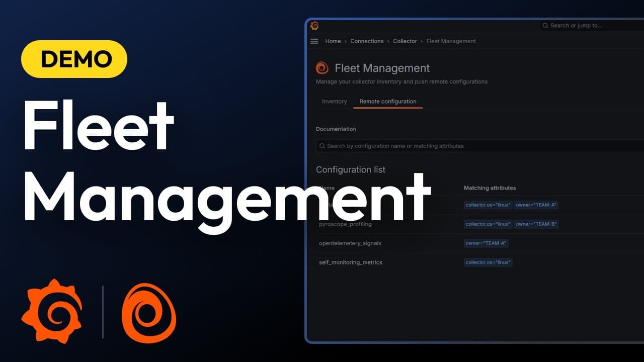The height and width of the screenshot is (362, 644).
Task: Switch to the Inventory tab
Action: coord(334,102)
